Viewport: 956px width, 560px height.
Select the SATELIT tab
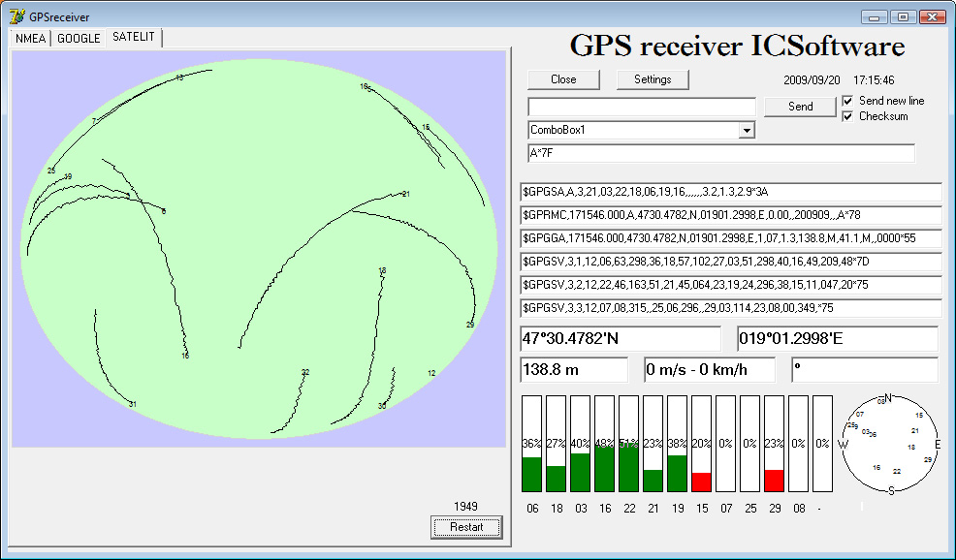click(134, 37)
